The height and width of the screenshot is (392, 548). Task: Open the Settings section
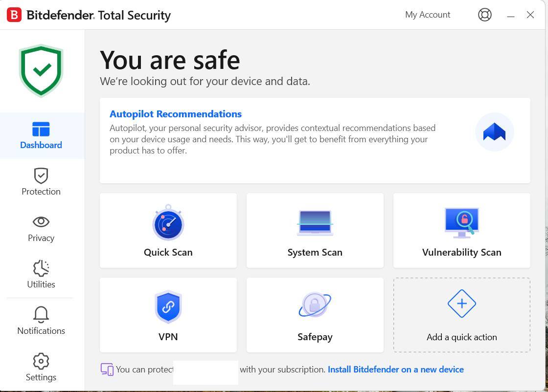point(41,368)
